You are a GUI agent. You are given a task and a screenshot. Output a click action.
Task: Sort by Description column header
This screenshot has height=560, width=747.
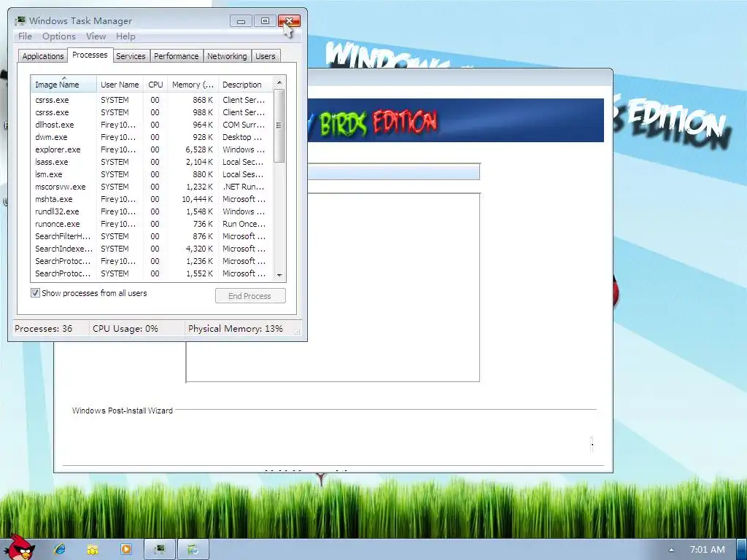245,85
